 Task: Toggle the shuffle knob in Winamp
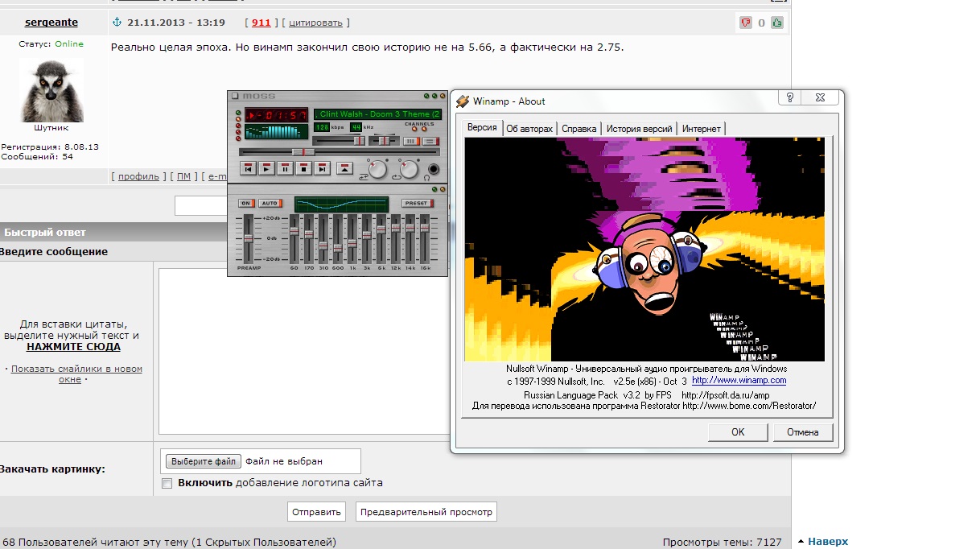[377, 169]
